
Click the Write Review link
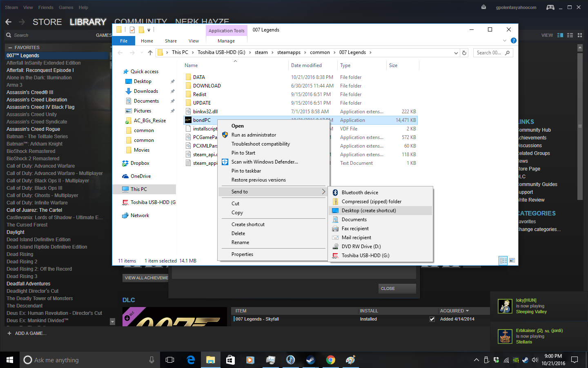coord(531,200)
